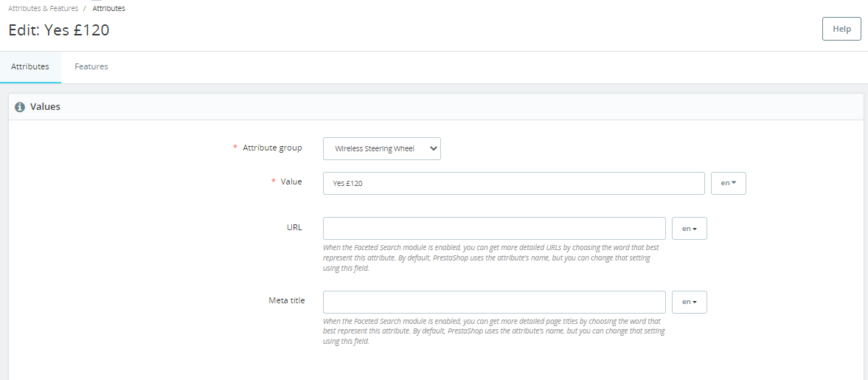Open the Help panel button

click(841, 29)
